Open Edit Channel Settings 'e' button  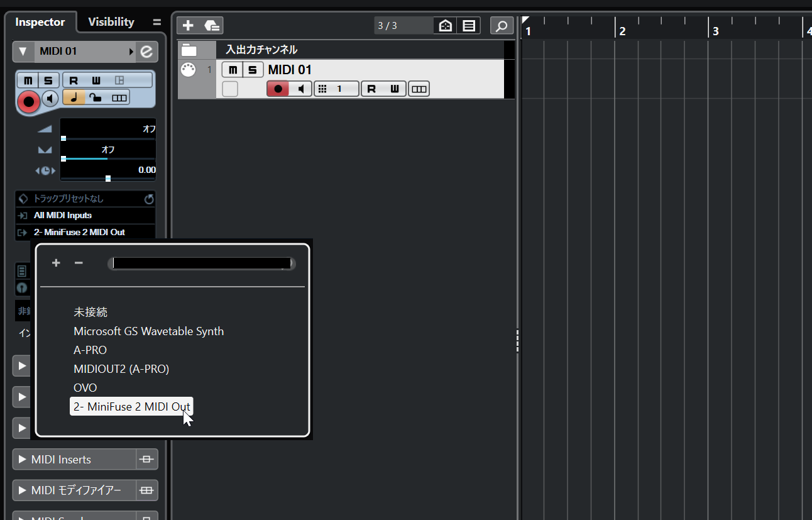click(146, 52)
